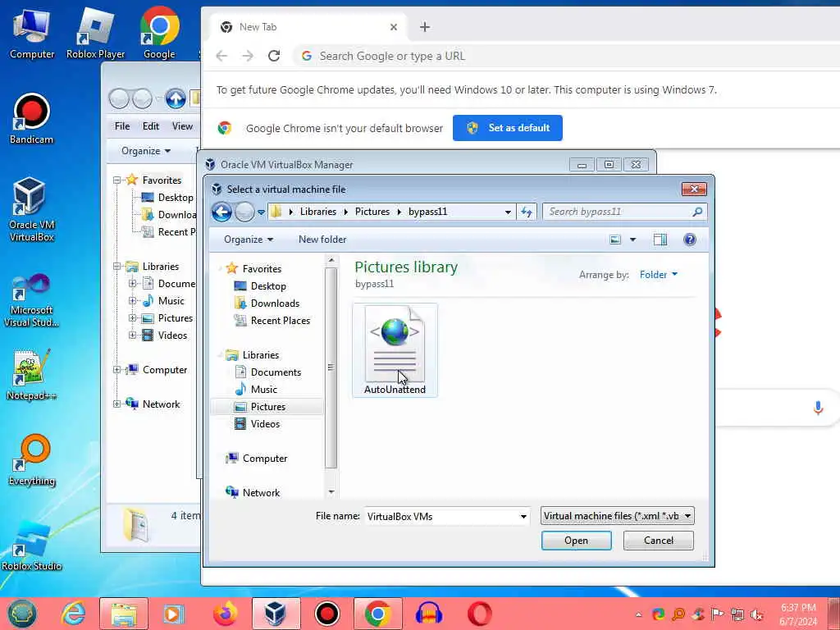Close the New Tab in Chrome

pos(394,27)
